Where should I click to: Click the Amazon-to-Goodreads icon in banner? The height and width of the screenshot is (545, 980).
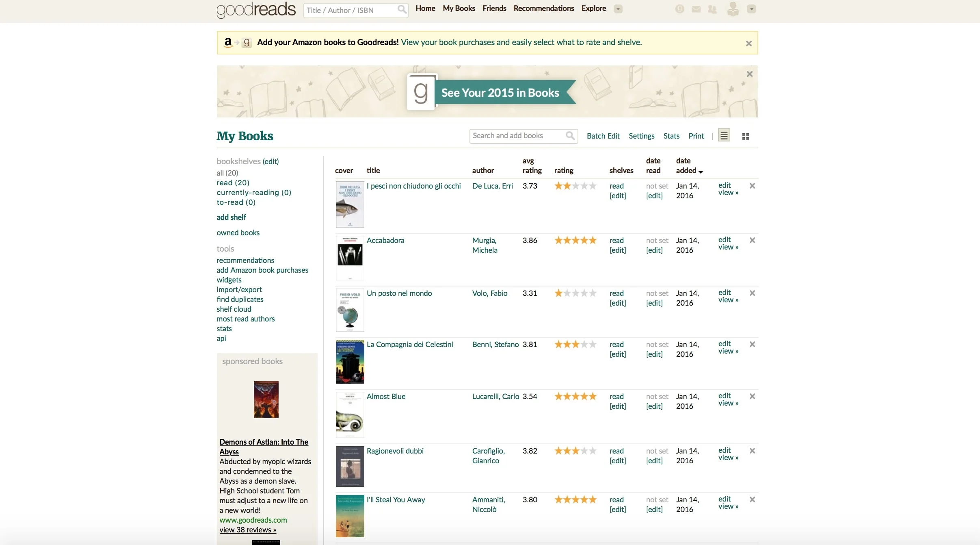coord(238,42)
